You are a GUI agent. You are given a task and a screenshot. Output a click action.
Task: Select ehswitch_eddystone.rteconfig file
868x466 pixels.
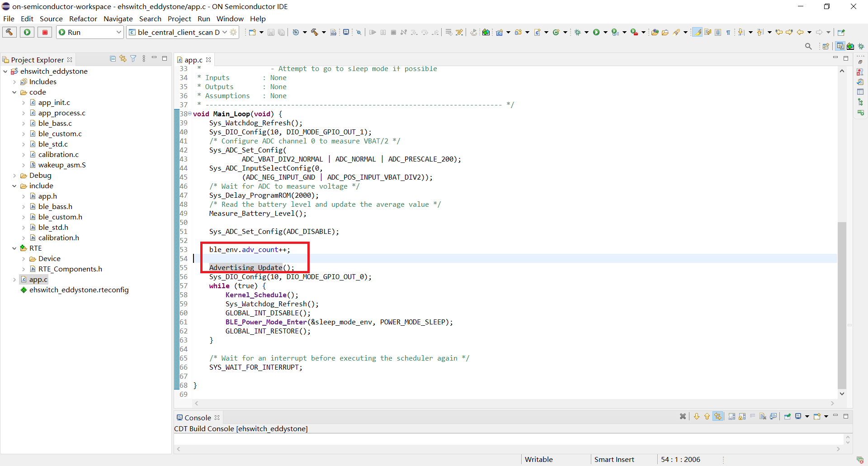click(x=79, y=290)
